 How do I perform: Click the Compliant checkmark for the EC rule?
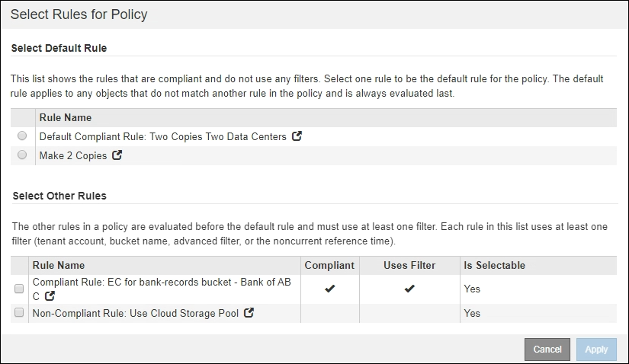coord(329,289)
